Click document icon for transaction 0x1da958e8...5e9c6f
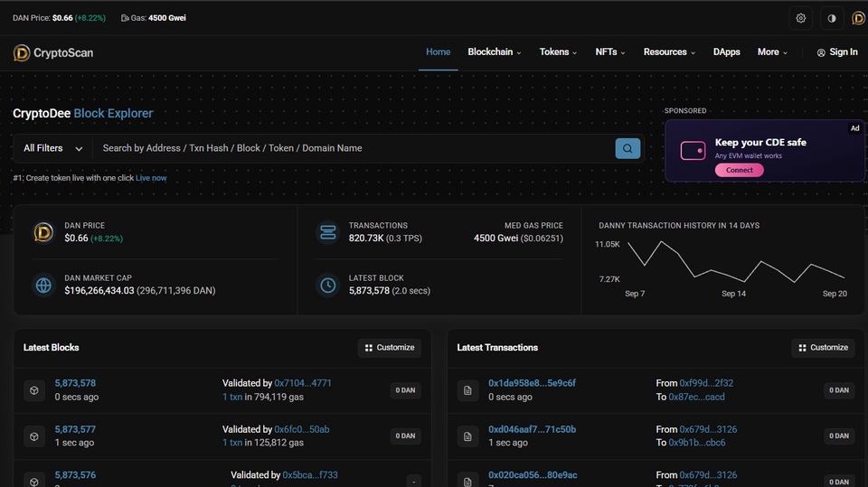 click(x=467, y=390)
